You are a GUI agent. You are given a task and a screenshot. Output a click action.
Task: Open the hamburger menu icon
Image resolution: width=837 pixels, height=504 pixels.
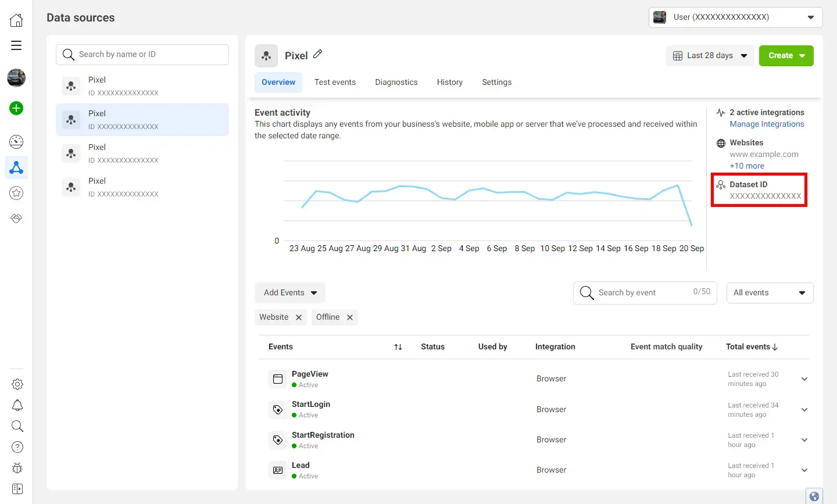(16, 45)
